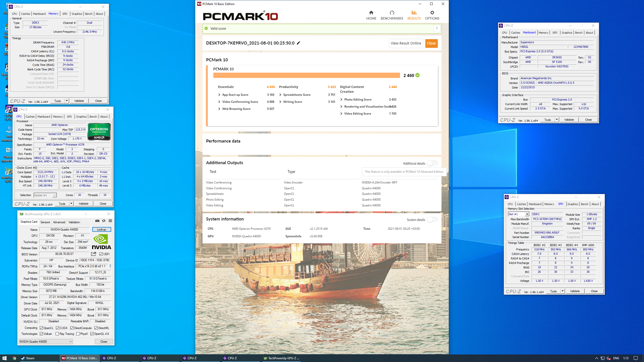This screenshot has height=362, width=644.
Task: Go to PCMark HOME icon
Action: click(371, 13)
